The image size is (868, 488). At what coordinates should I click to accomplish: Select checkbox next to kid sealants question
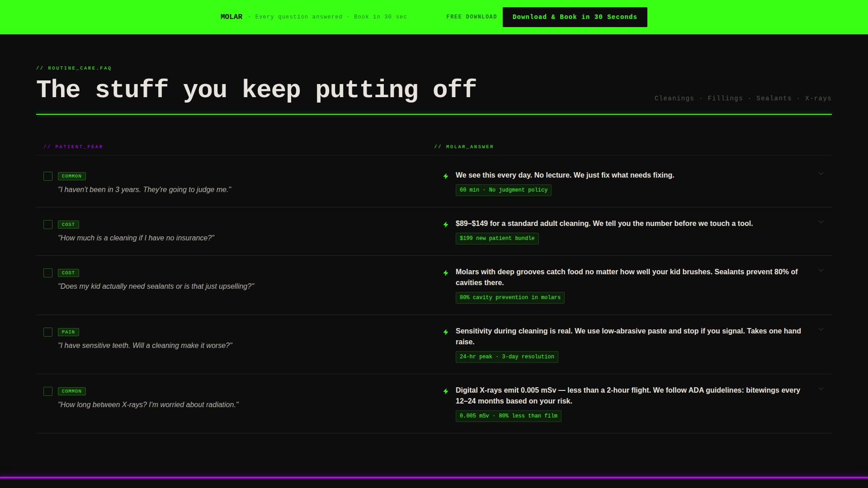point(48,273)
